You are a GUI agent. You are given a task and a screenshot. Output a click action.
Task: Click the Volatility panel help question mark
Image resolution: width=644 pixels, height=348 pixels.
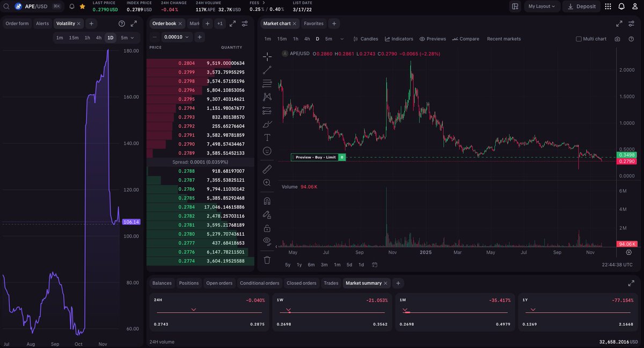pos(122,24)
